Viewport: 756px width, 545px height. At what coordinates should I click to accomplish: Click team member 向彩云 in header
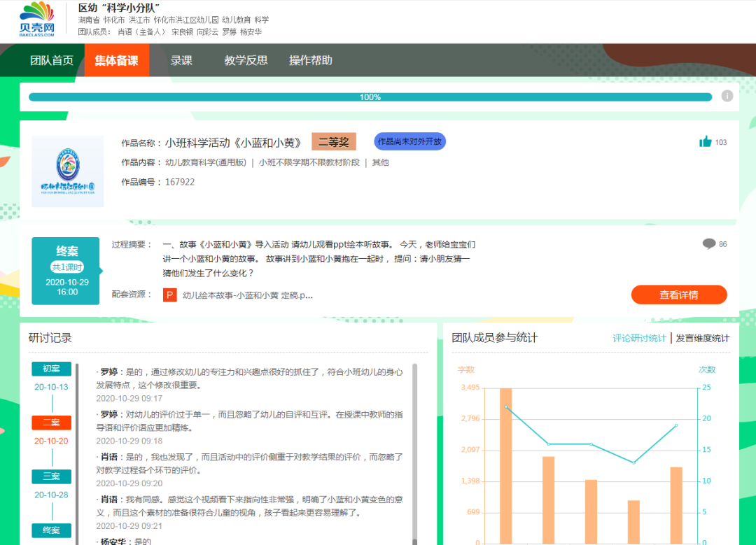207,31
